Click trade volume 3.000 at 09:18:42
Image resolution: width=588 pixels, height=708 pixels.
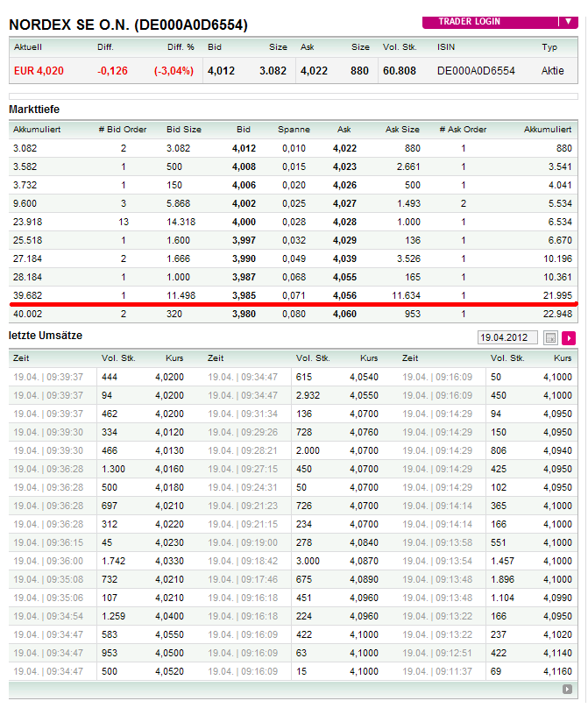(x=308, y=562)
